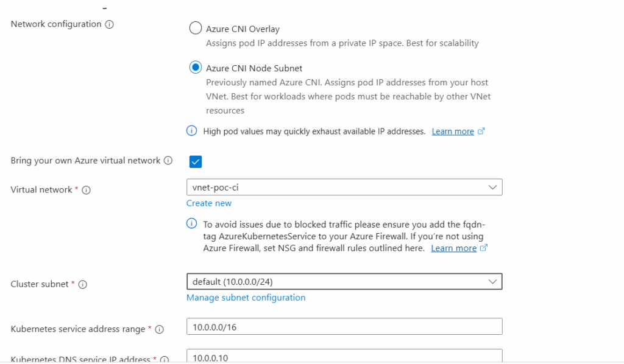Click the Kubernetes service address range field
This screenshot has width=624, height=364.
pos(344,327)
